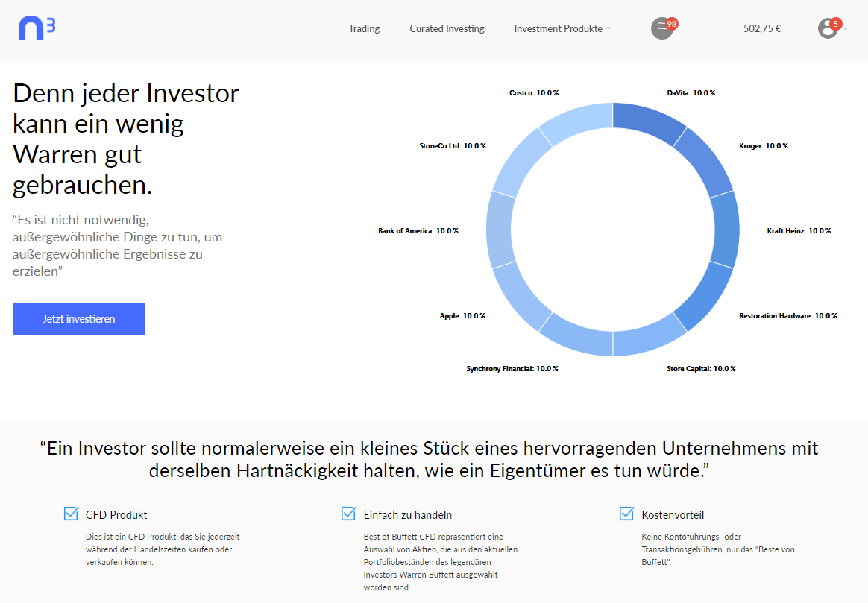This screenshot has width=868, height=603.
Task: Click the 'Apple: 10.0 %' chart label
Action: 462,316
